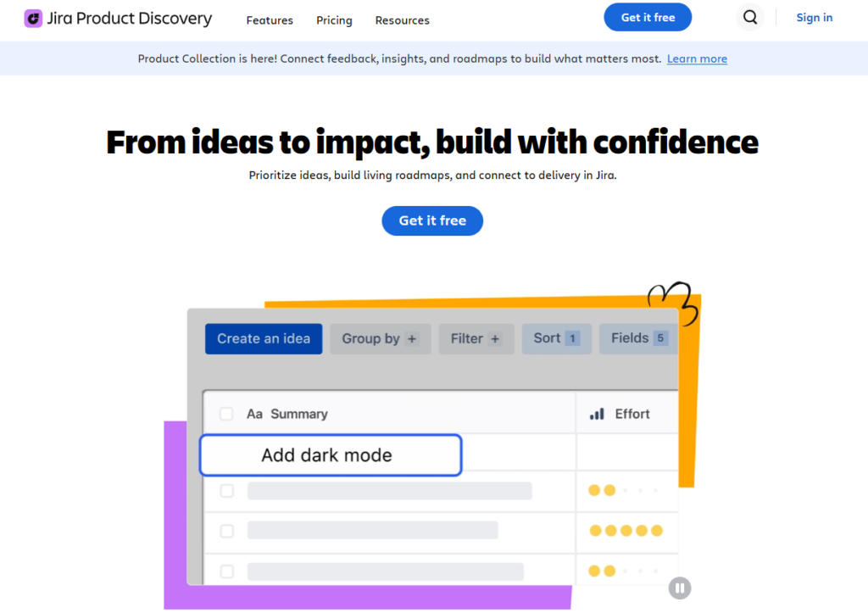Click the Aa text icon beside Summary
This screenshot has height=613, width=868.
[254, 415]
